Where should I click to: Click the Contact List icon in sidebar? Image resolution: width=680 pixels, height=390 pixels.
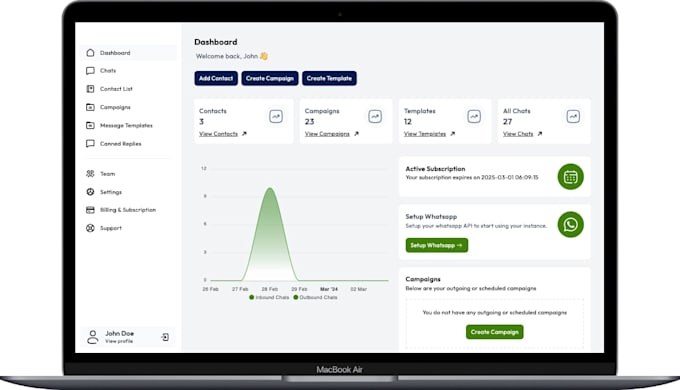tap(90, 89)
